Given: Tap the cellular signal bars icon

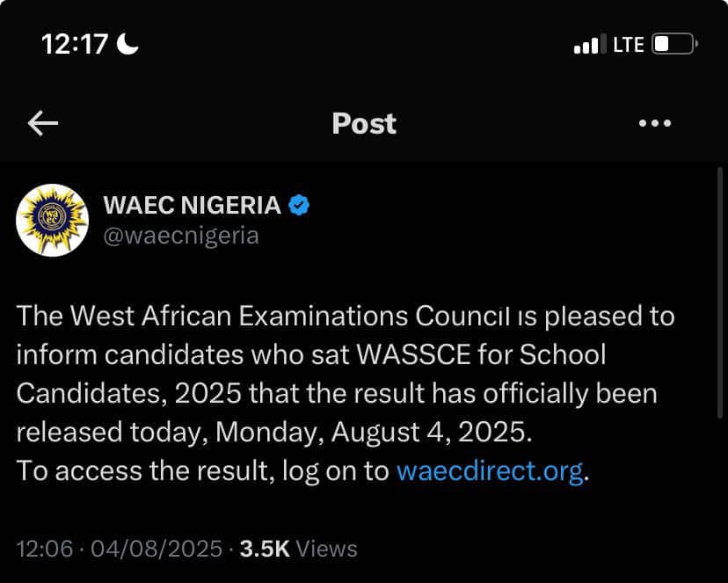Looking at the screenshot, I should (x=590, y=44).
